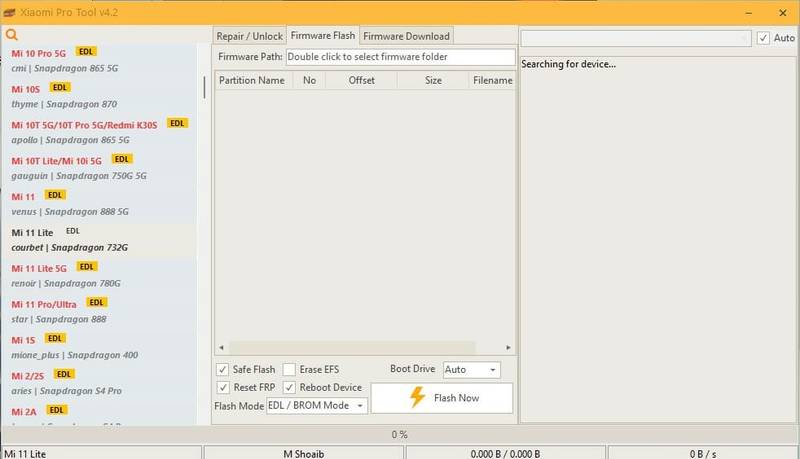
Task: Click the EDL badge next to Mi 10T 5G/10T Pro 5G
Action: click(177, 123)
